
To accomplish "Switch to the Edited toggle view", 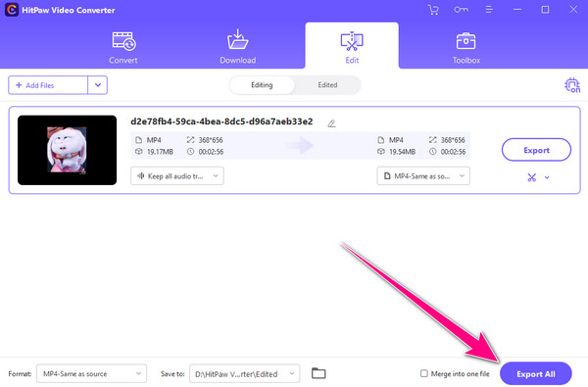I will (x=327, y=85).
